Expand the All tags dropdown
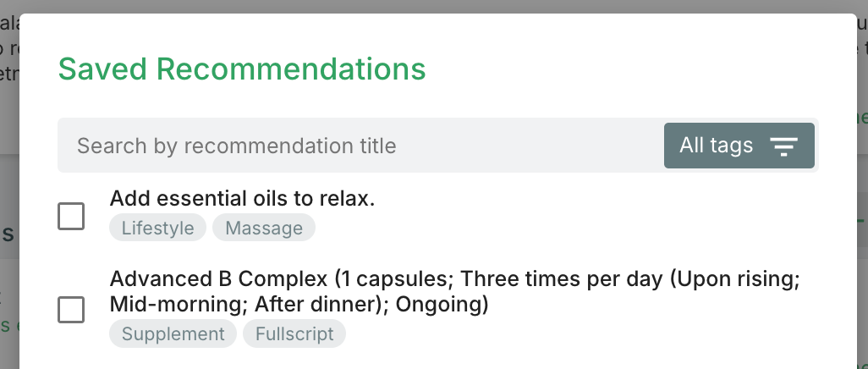Screen dimensions: 868x369 coord(739,146)
